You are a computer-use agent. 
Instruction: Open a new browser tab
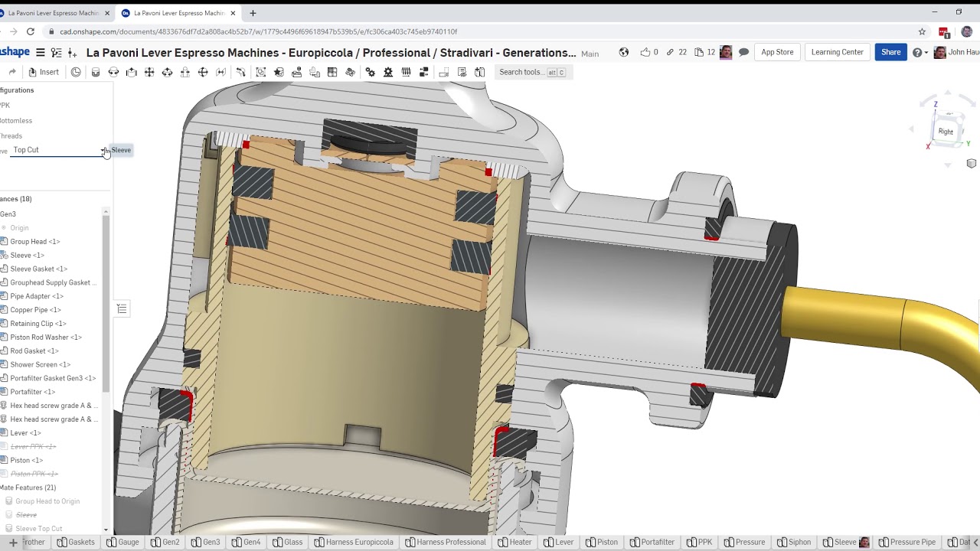pyautogui.click(x=253, y=13)
